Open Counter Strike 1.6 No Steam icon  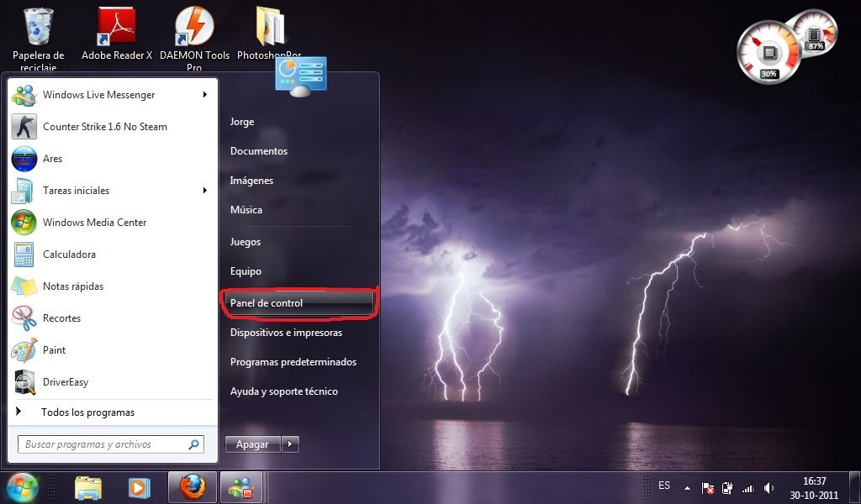(x=24, y=127)
